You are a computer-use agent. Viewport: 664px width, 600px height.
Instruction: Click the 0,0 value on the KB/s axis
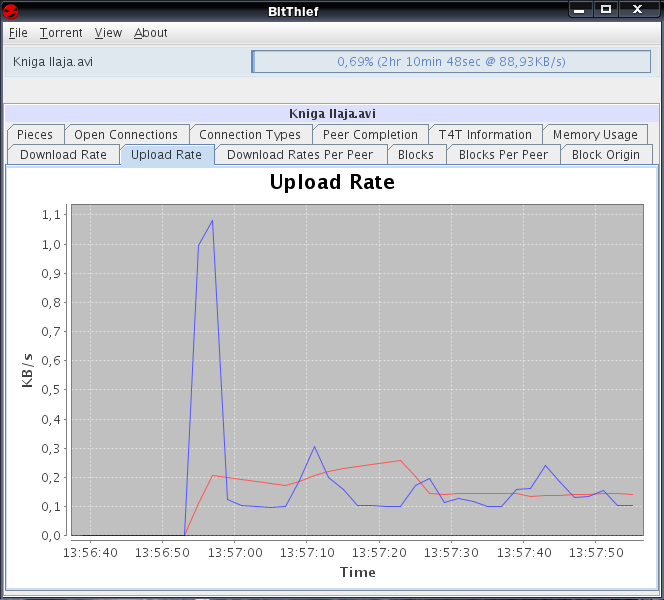click(51, 536)
